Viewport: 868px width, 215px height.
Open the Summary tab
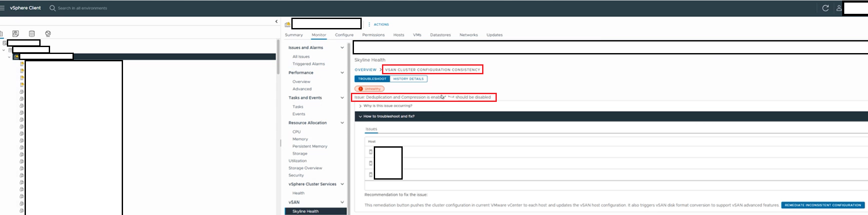[294, 35]
